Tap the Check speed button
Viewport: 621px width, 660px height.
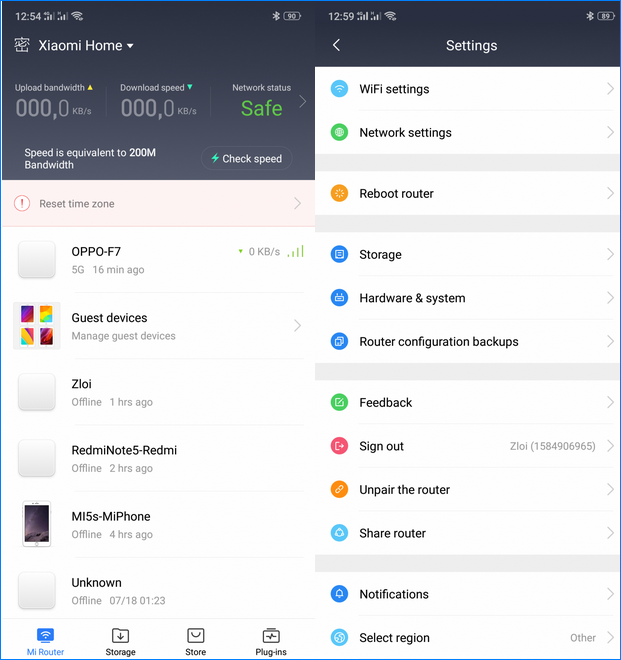247,158
